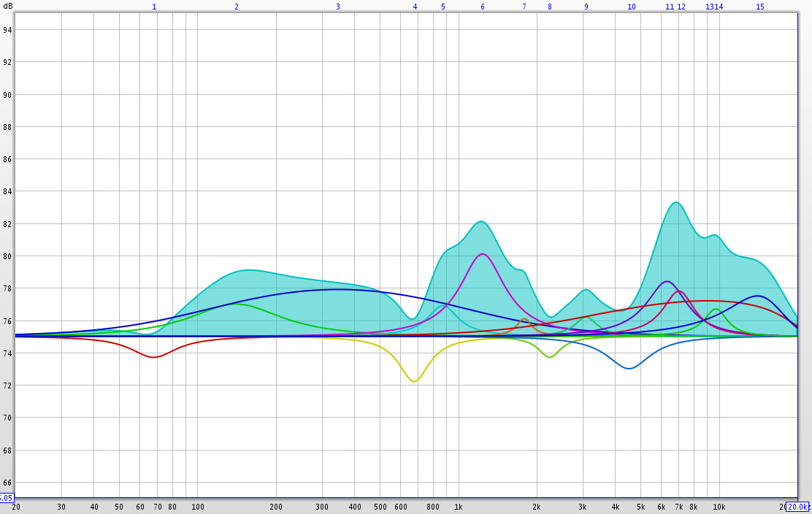Select EQ band marker 5
Image resolution: width=812 pixels, height=514 pixels.
(x=442, y=7)
